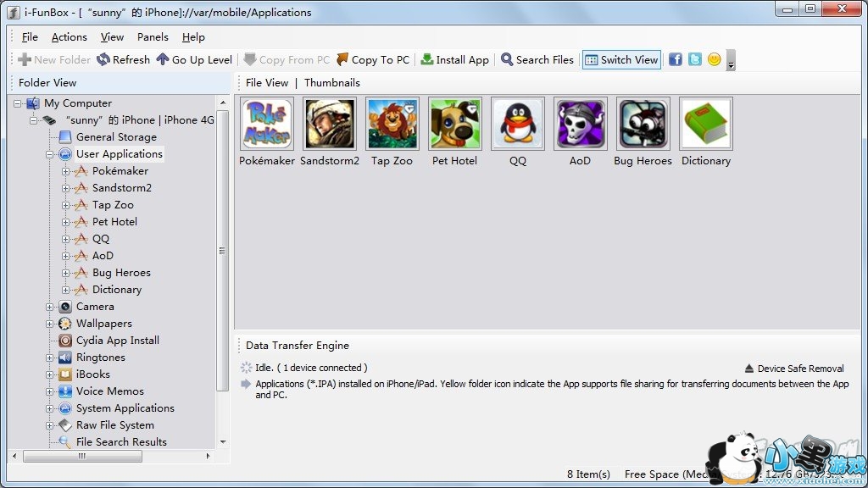Select Bug Heroes in folder tree

121,272
